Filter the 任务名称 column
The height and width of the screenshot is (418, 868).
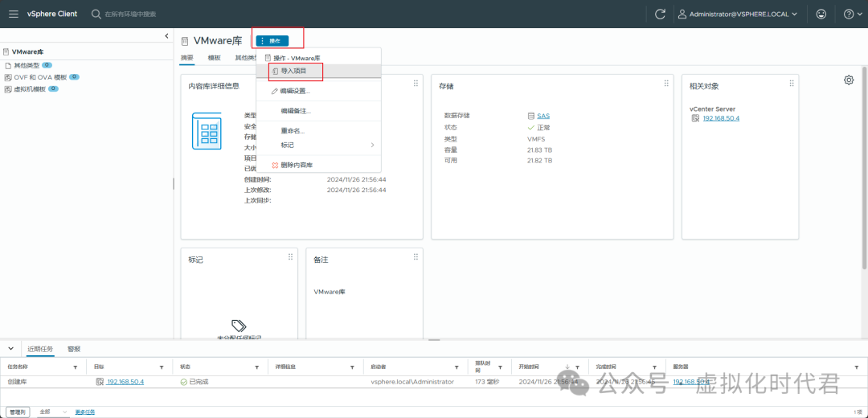point(76,367)
